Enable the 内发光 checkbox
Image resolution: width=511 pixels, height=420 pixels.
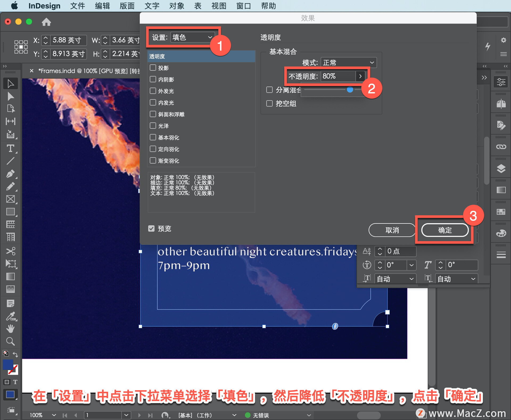tap(153, 103)
